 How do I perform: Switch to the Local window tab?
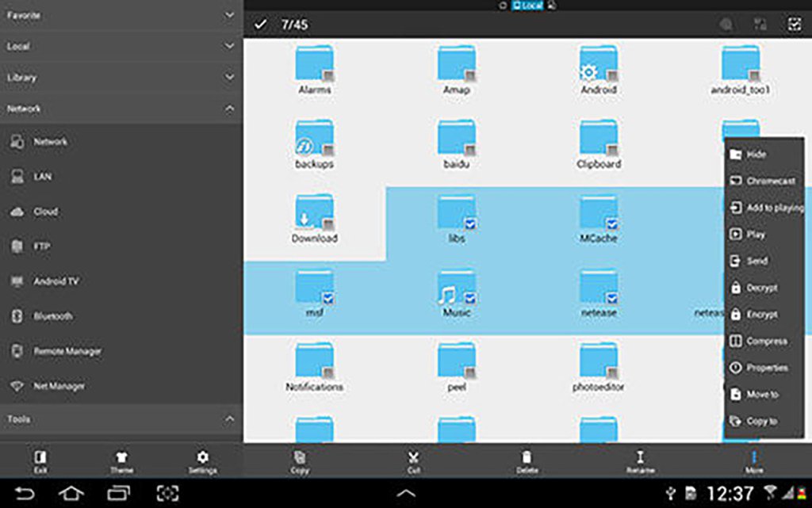click(x=527, y=6)
